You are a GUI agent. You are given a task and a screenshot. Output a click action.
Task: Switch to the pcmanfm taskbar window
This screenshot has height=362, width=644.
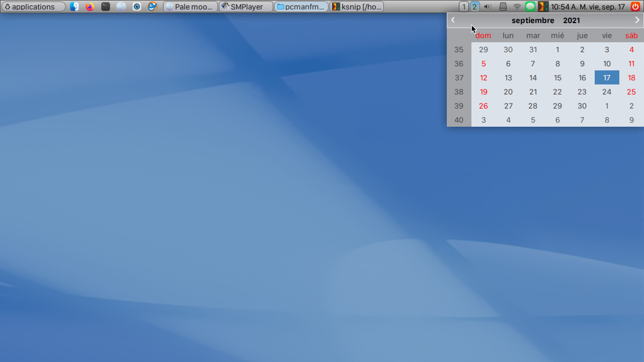point(301,7)
